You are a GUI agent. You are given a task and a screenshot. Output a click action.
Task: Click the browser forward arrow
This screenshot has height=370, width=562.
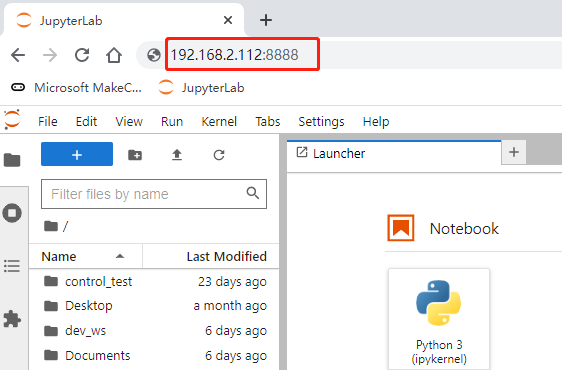click(50, 55)
